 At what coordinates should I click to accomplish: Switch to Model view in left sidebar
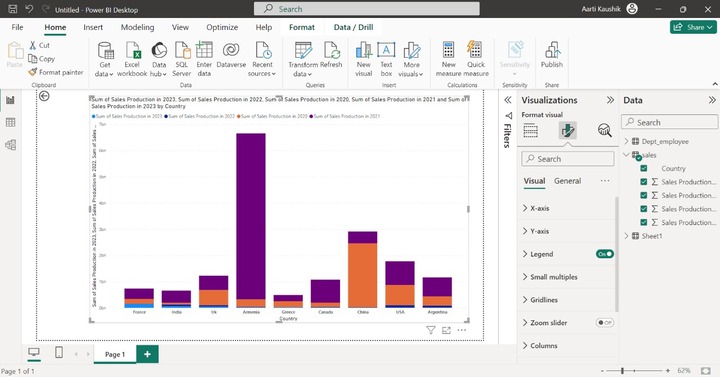[11, 145]
